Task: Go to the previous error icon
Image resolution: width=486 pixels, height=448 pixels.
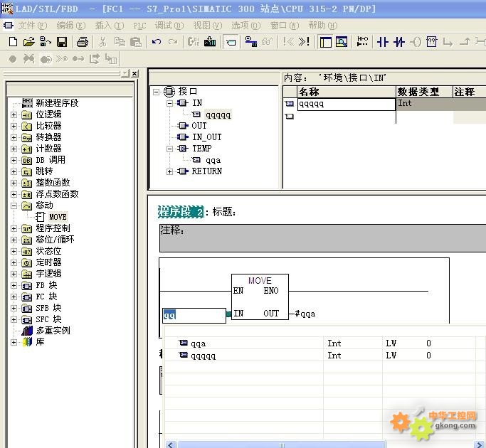Action: (288, 41)
